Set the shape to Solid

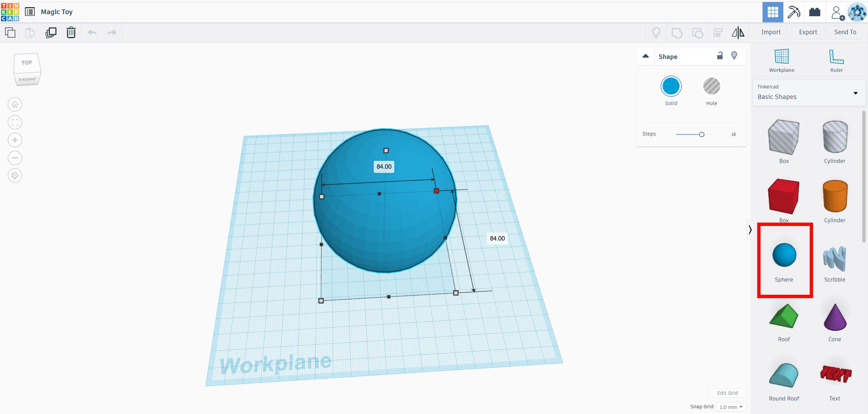coord(671,86)
